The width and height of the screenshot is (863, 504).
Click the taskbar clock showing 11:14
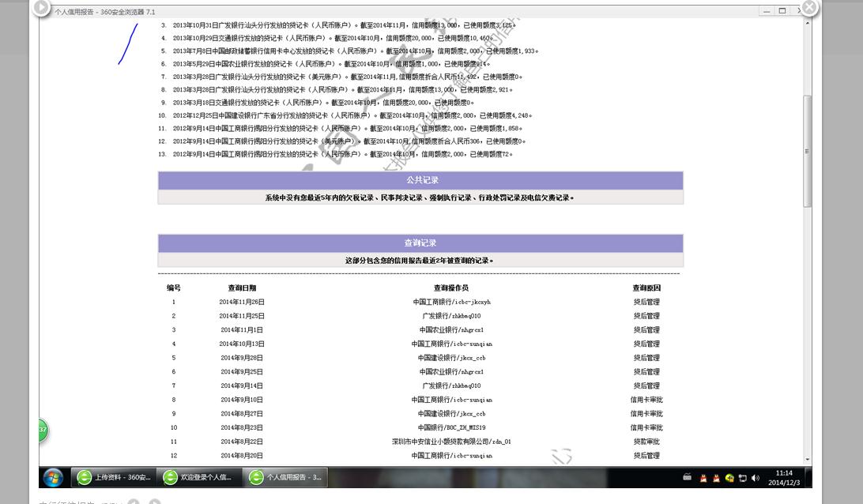784,478
